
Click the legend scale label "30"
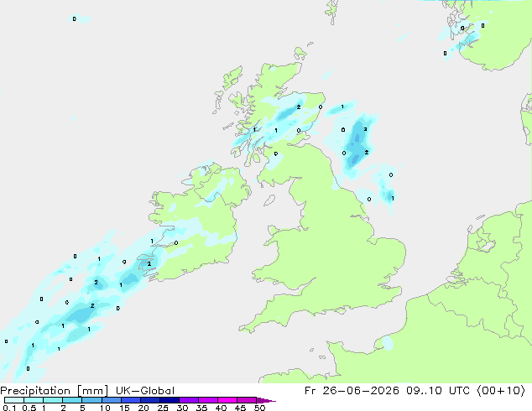click(x=182, y=408)
